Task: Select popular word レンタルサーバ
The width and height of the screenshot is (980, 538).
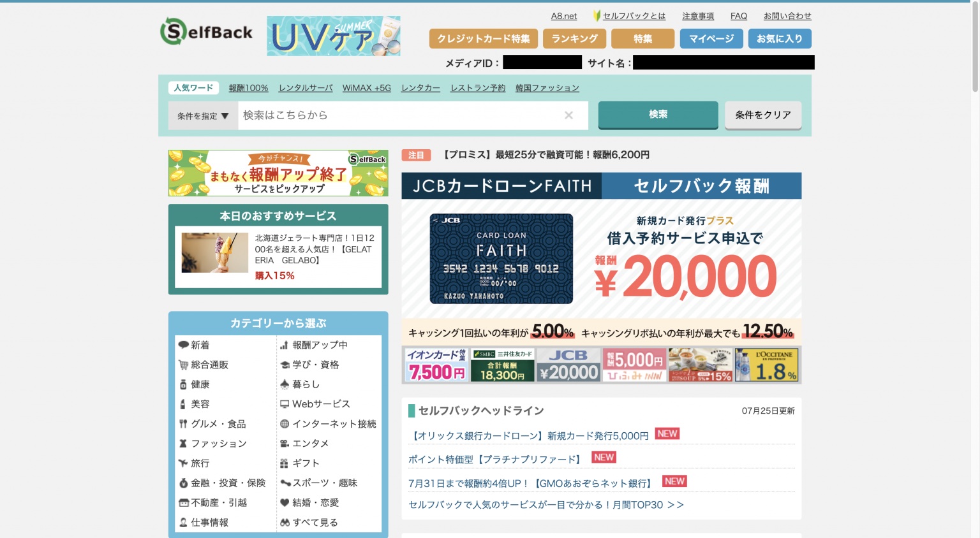Action: (306, 88)
